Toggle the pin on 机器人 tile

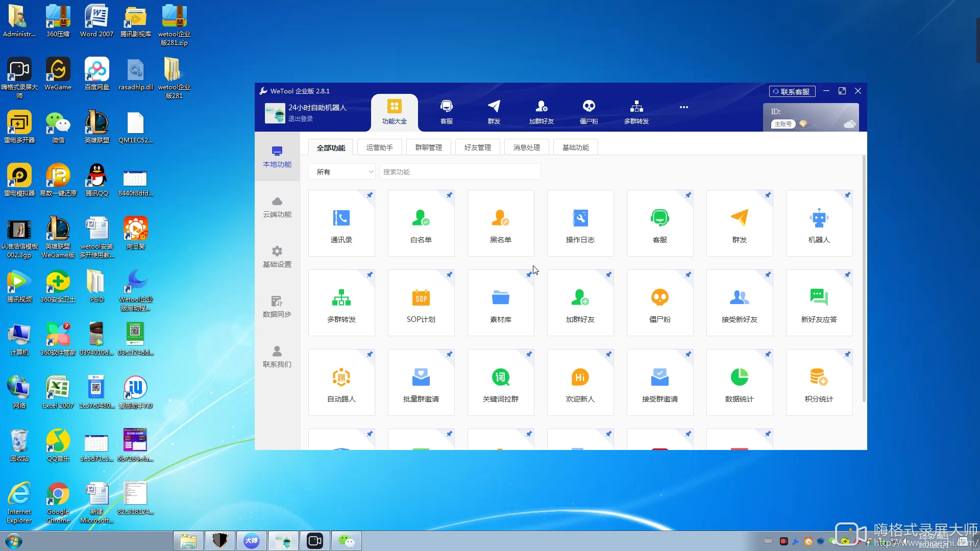[x=847, y=195]
